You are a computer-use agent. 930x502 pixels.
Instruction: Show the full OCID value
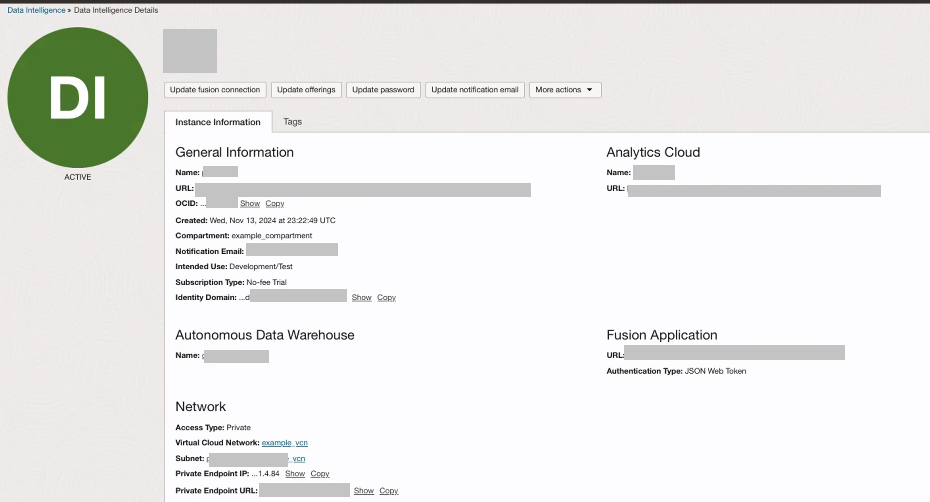point(250,204)
